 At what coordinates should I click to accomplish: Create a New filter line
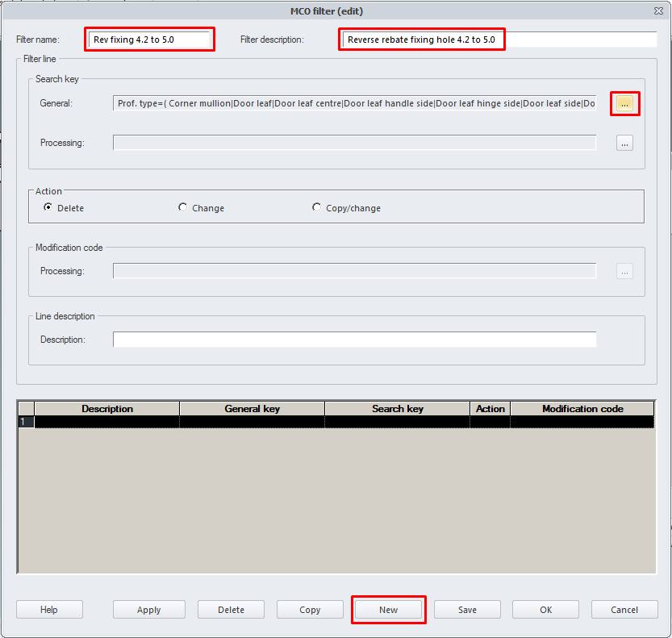[x=388, y=610]
